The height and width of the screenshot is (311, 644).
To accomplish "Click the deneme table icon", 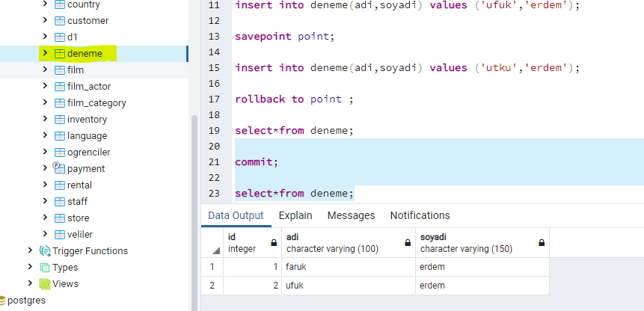I will click(60, 54).
